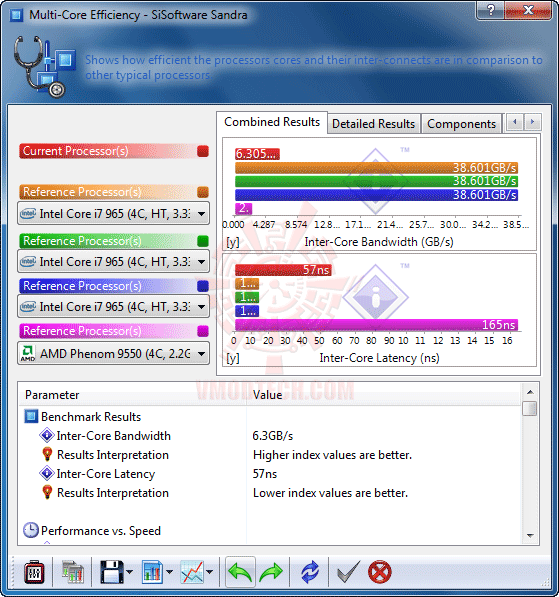
Task: Click the line graph view icon
Action: click(x=192, y=571)
